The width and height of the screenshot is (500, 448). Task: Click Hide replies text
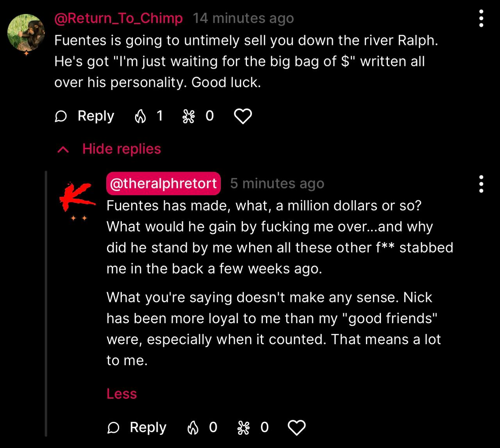pyautogui.click(x=121, y=149)
